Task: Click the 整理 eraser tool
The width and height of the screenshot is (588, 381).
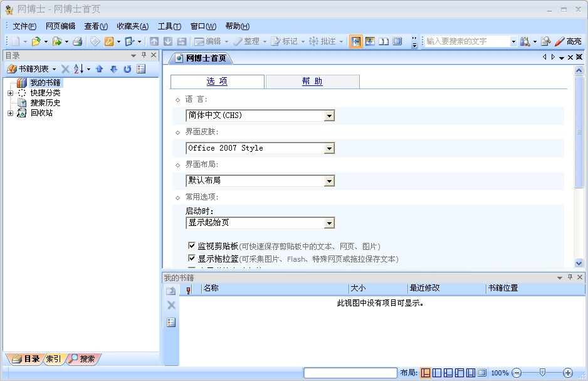Action: point(246,41)
